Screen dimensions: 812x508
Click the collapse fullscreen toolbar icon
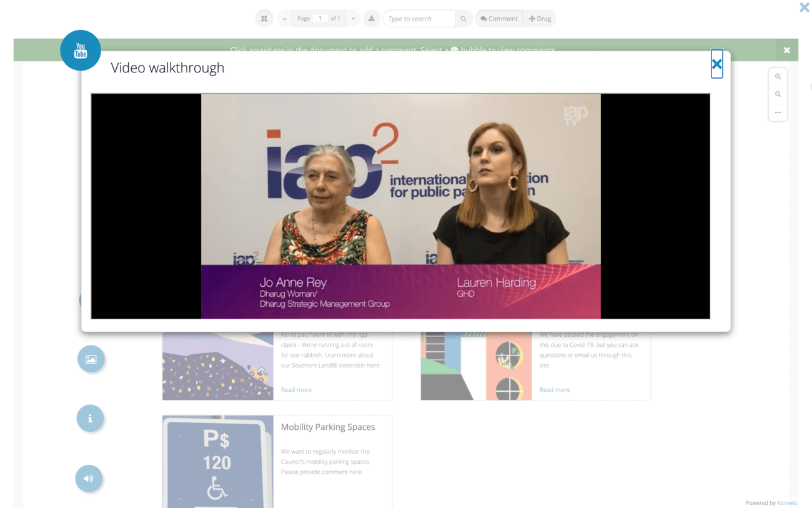(x=264, y=19)
